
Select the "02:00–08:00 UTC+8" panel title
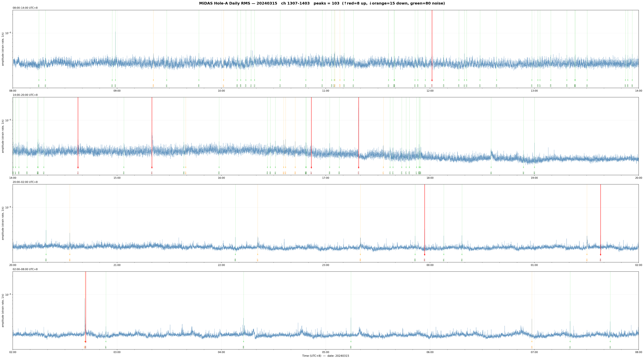click(x=25, y=269)
